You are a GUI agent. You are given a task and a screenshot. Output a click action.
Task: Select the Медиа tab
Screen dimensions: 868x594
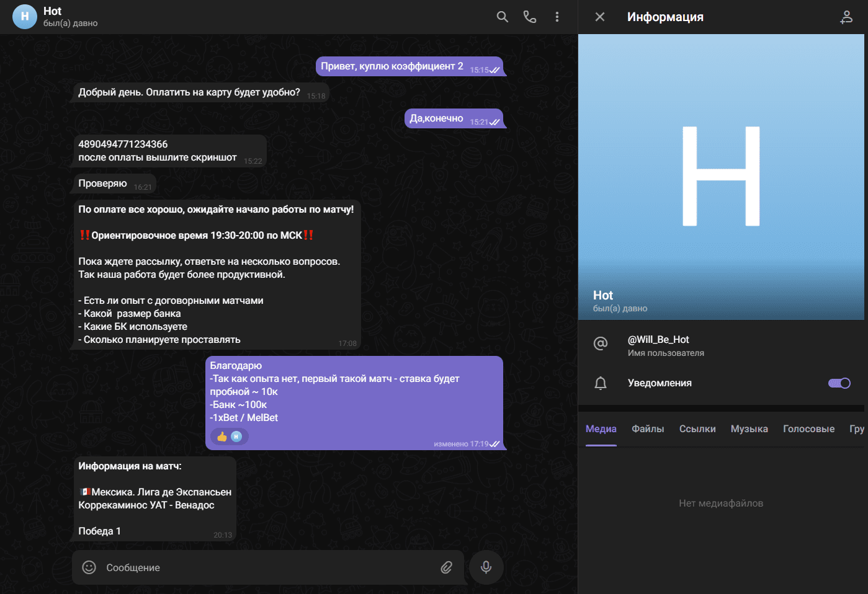(601, 429)
